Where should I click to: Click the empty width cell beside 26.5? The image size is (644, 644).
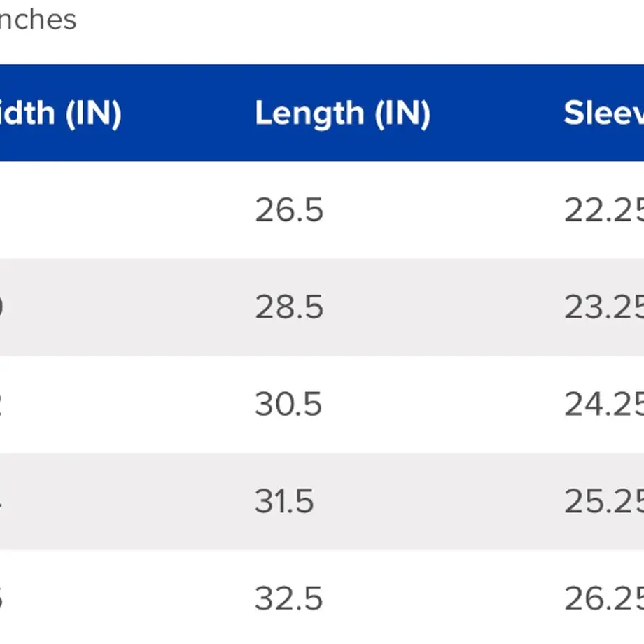pos(123,210)
